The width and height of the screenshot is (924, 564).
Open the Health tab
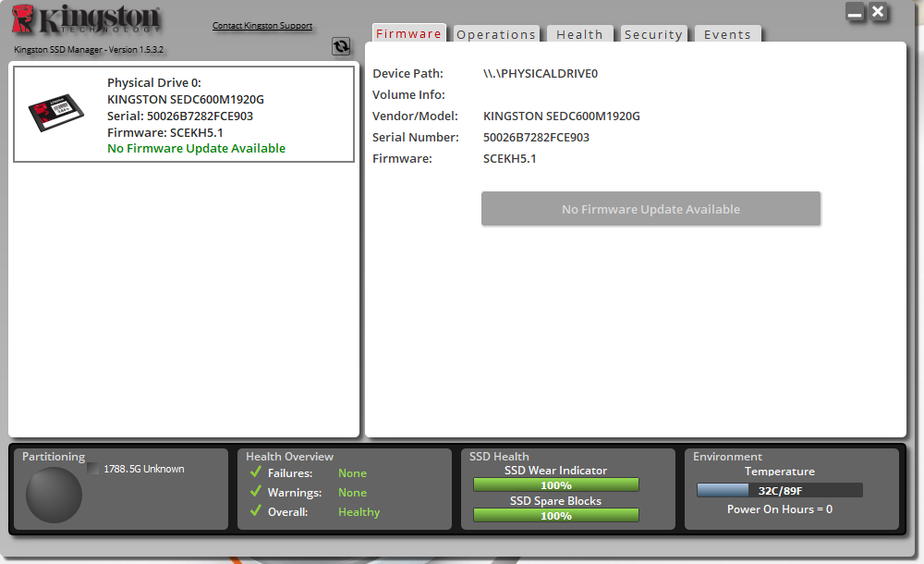(580, 34)
